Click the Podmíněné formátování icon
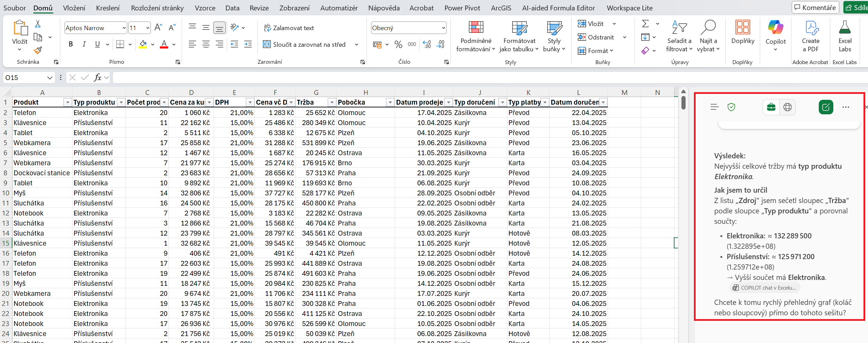Image resolution: width=868 pixels, height=343 pixels. [x=476, y=28]
